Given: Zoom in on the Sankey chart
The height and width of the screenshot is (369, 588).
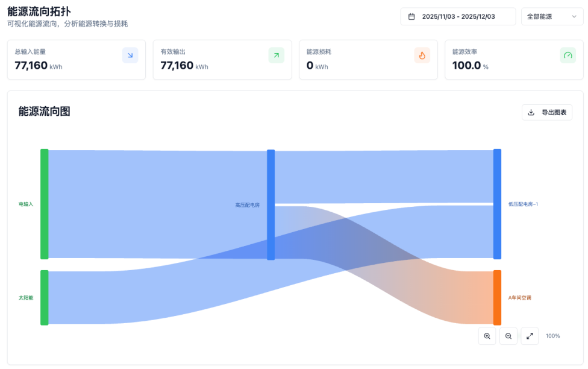Looking at the screenshot, I should pos(487,336).
